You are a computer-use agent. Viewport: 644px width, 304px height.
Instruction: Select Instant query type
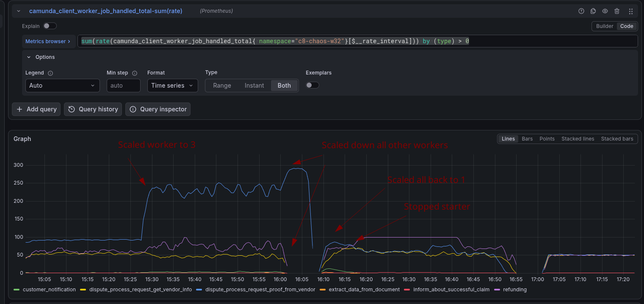pyautogui.click(x=254, y=86)
